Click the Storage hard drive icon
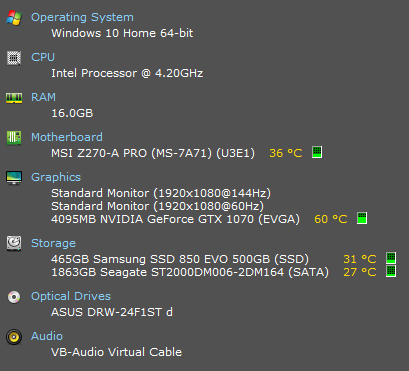 click(x=14, y=243)
